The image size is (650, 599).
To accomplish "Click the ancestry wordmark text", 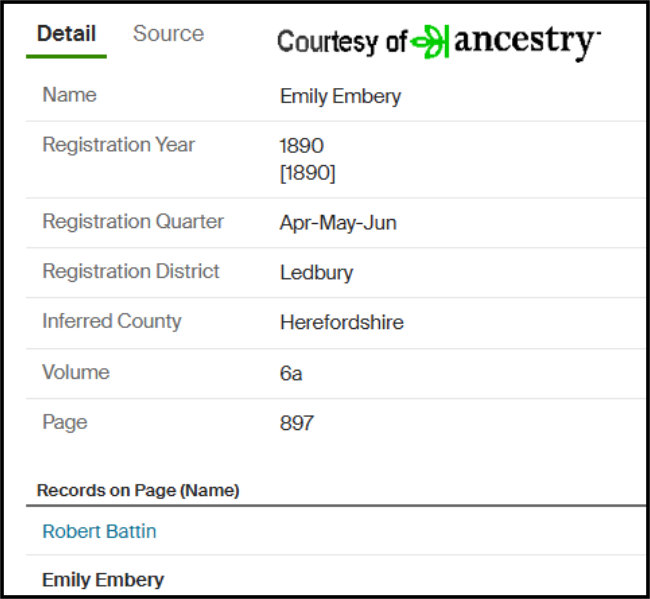I will point(526,41).
